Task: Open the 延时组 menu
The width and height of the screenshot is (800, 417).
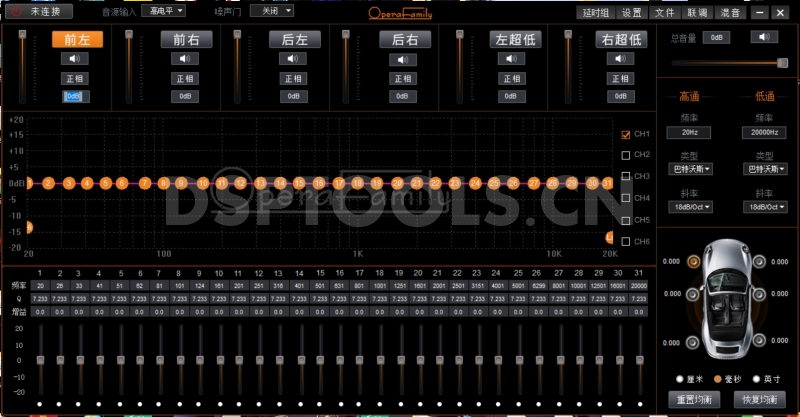Action: pyautogui.click(x=595, y=12)
